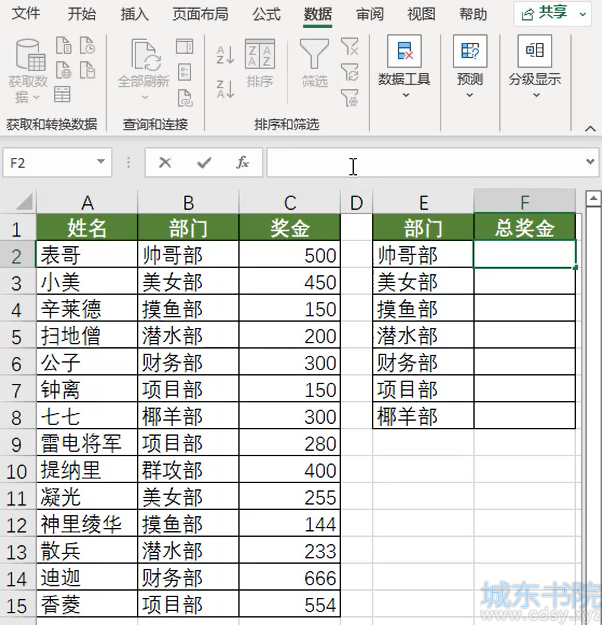Open the Queries & Connections pane icon

(185, 47)
